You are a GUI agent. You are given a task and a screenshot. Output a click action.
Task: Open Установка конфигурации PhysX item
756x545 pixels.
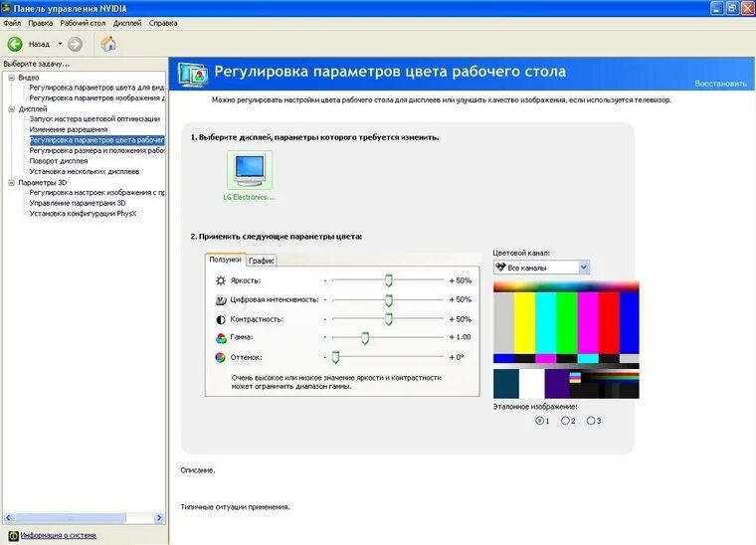pyautogui.click(x=83, y=214)
